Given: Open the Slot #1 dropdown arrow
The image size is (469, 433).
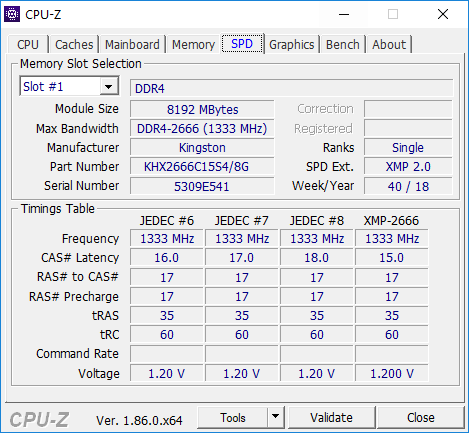Looking at the screenshot, I should pos(109,87).
